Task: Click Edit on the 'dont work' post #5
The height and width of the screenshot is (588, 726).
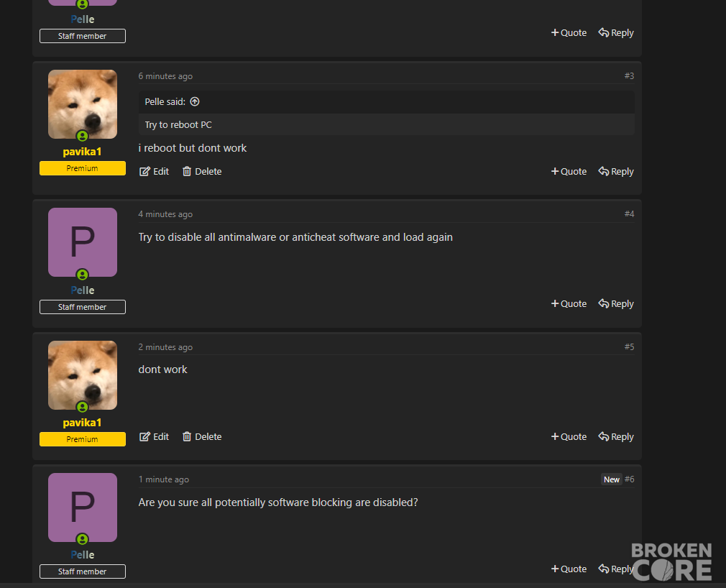Action: pos(154,436)
